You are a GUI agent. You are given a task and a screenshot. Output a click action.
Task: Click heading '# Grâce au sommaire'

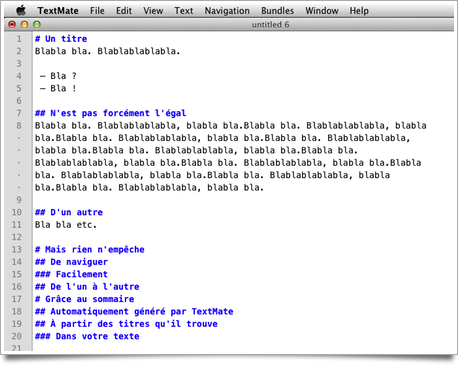point(85,299)
